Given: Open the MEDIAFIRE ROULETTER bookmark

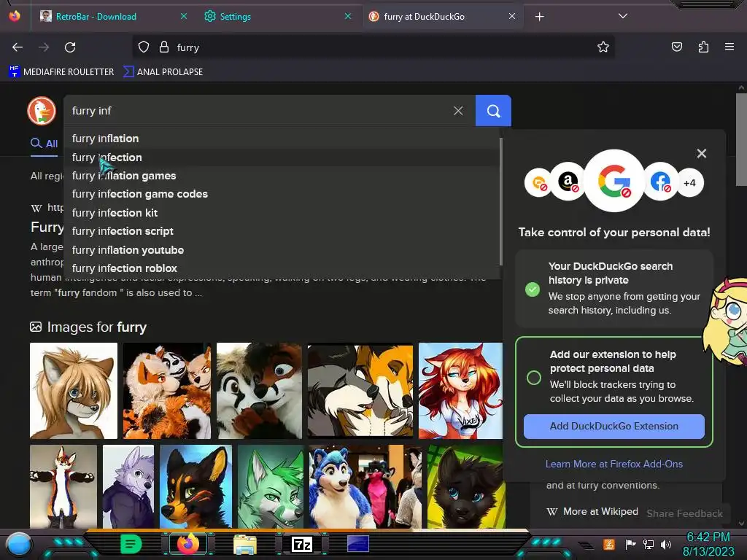Looking at the screenshot, I should click(x=61, y=72).
